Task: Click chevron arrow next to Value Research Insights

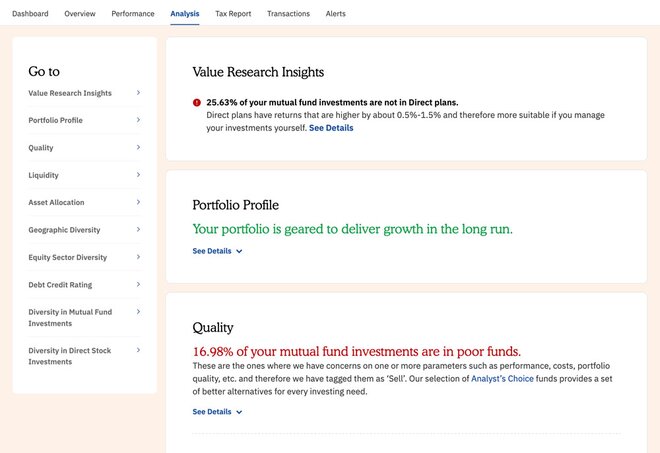Action: pos(138,93)
